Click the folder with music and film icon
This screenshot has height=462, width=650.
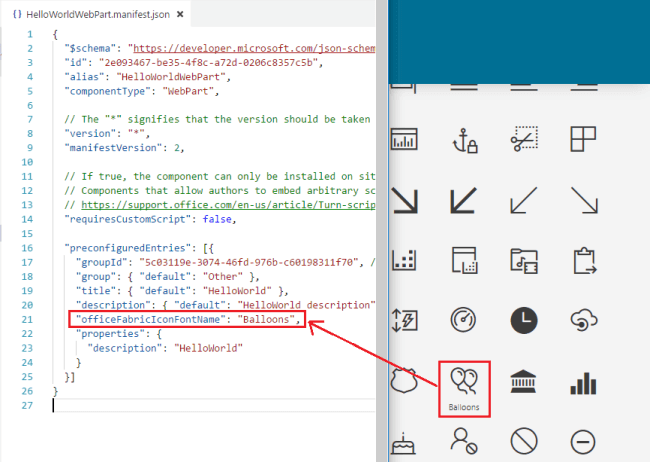[x=524, y=261]
